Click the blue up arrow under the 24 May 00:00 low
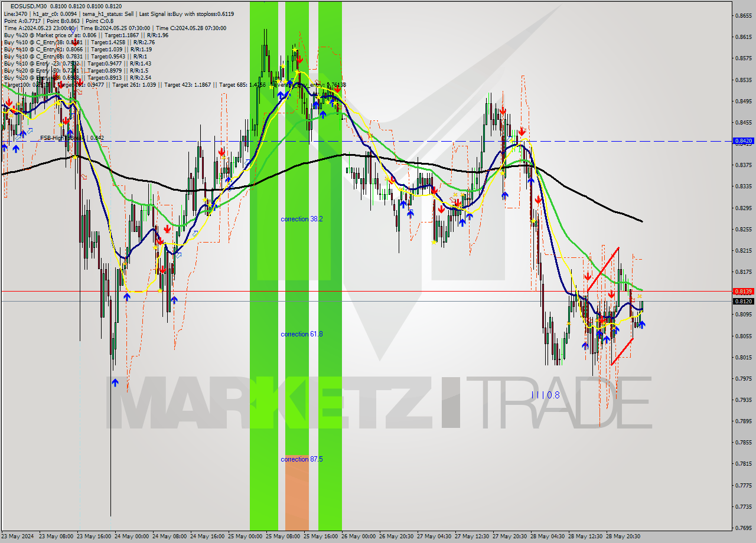 click(115, 383)
